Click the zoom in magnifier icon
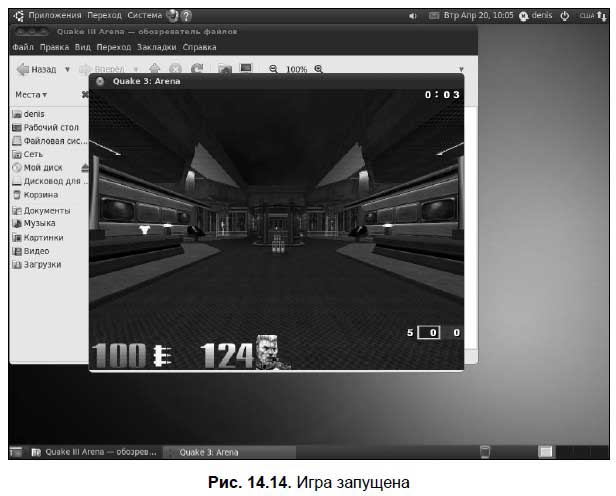Screen dimensions: 616x496 click(319, 69)
